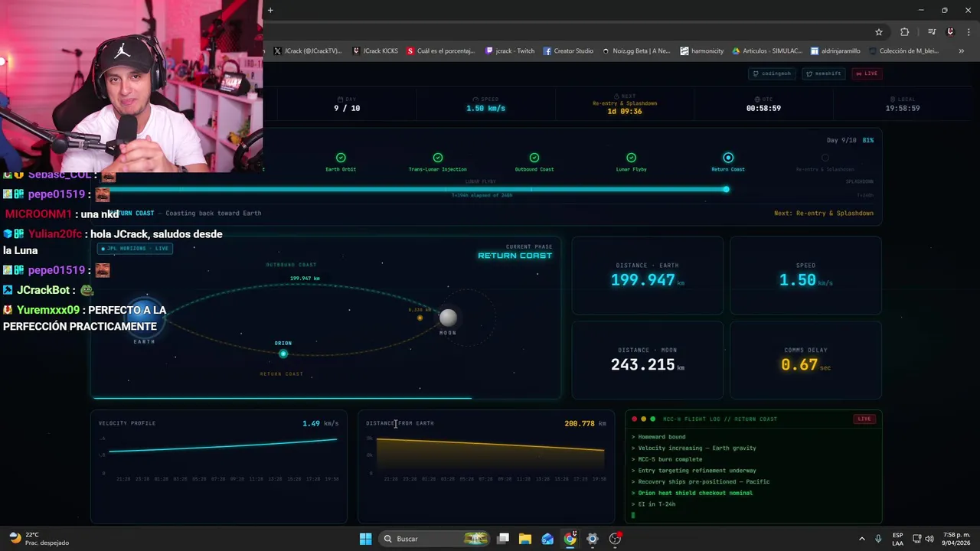Select the Earth Orbit checkpoint icon
This screenshot has height=551, width=980.
[x=341, y=158]
